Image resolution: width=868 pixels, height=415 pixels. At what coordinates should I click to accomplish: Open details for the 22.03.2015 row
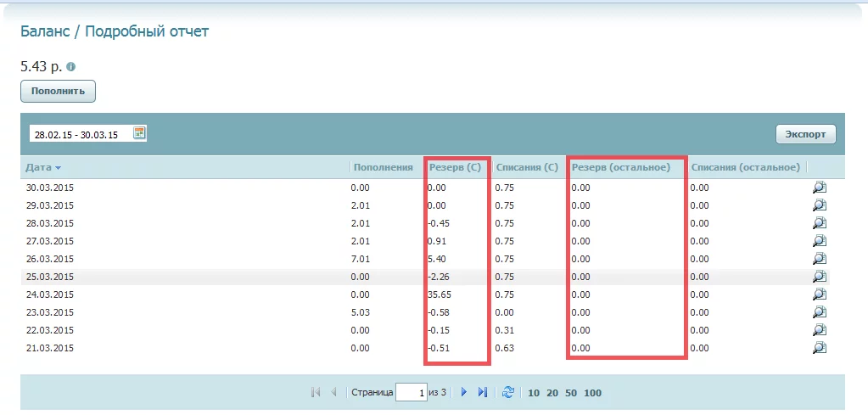click(820, 330)
